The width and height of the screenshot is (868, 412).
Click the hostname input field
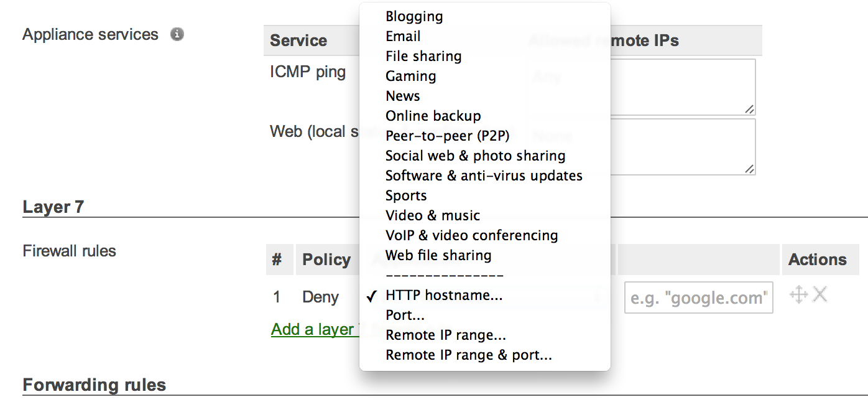pyautogui.click(x=698, y=297)
